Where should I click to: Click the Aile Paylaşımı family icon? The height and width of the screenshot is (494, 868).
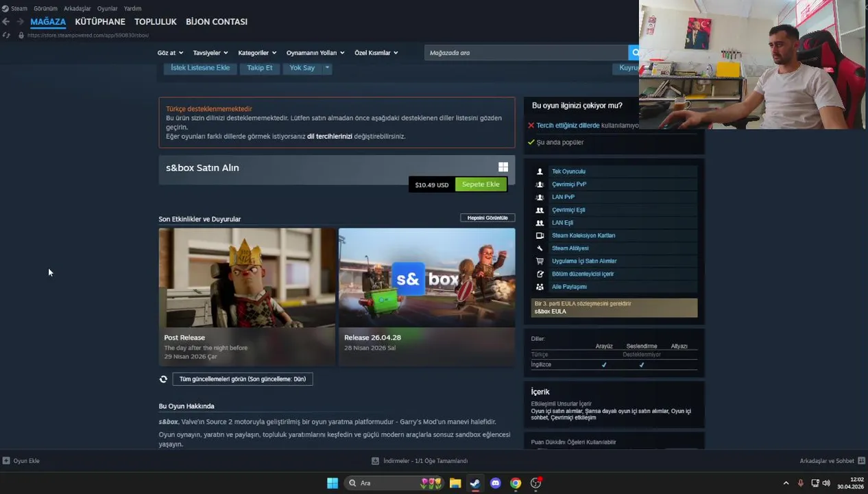[x=540, y=287]
